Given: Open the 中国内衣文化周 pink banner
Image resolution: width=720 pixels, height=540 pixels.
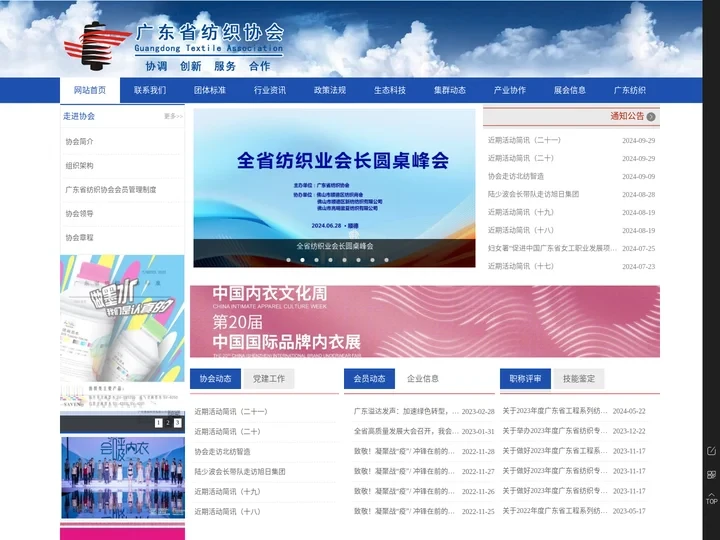Looking at the screenshot, I should coord(425,321).
